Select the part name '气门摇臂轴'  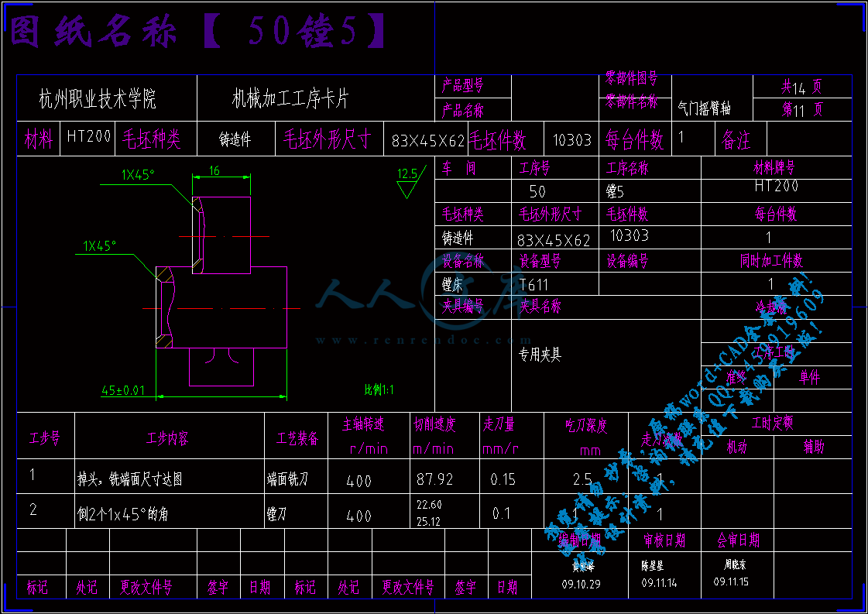point(704,108)
